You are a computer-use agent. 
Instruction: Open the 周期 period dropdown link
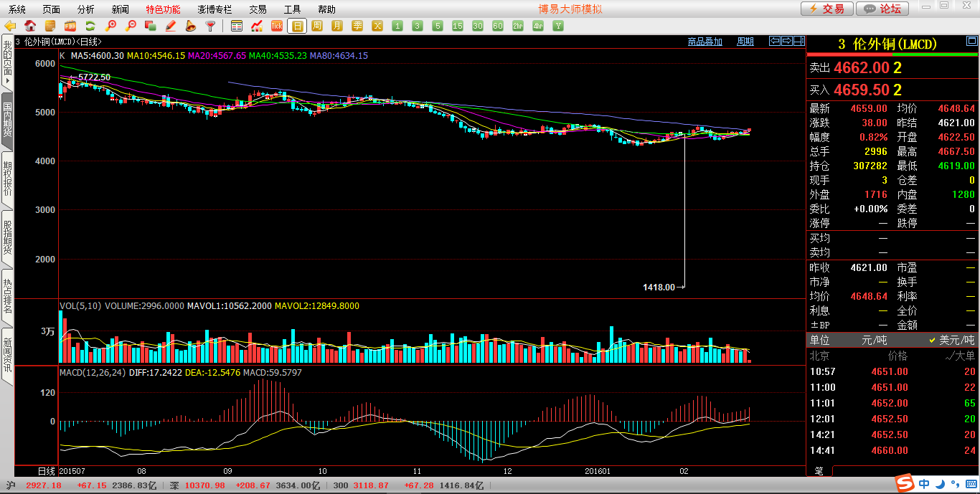745,42
